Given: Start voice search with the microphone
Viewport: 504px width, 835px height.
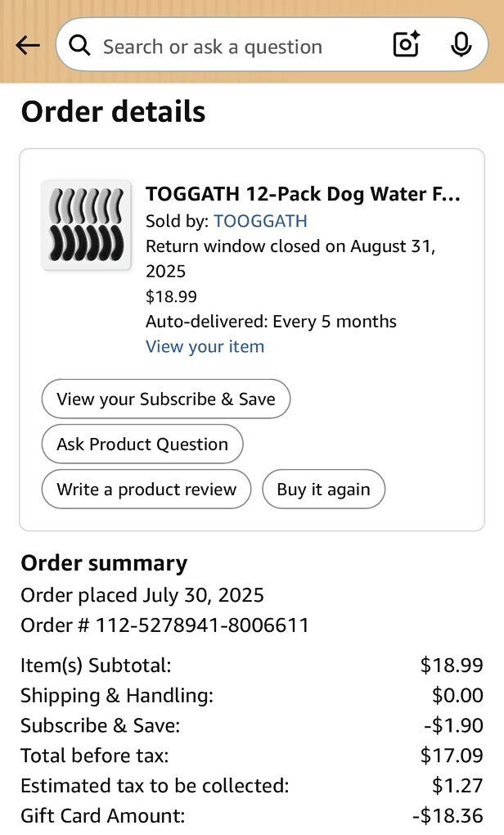Looking at the screenshot, I should point(461,45).
